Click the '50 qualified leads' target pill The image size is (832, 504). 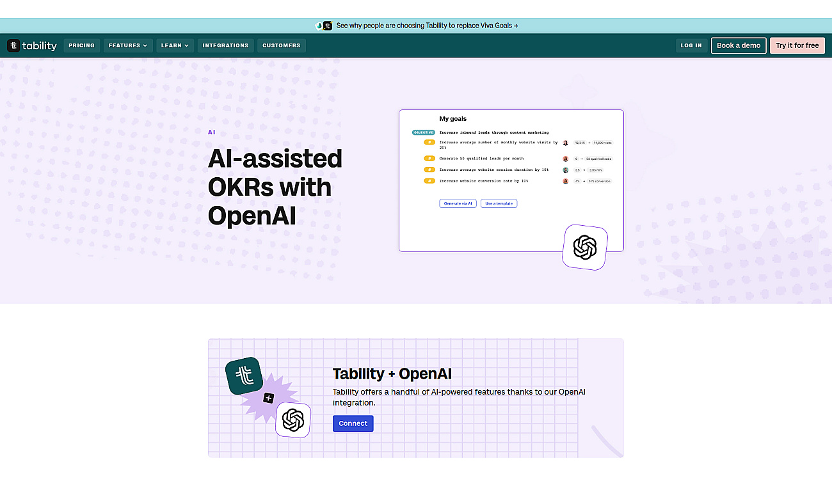[598, 159]
